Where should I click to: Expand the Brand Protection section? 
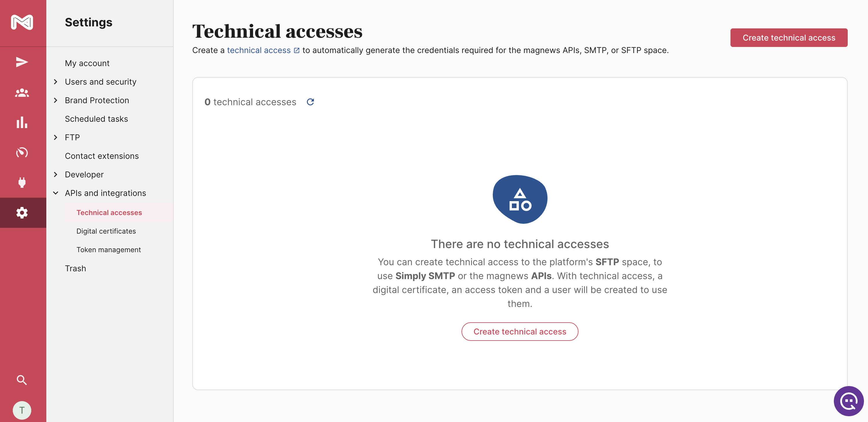coord(56,101)
